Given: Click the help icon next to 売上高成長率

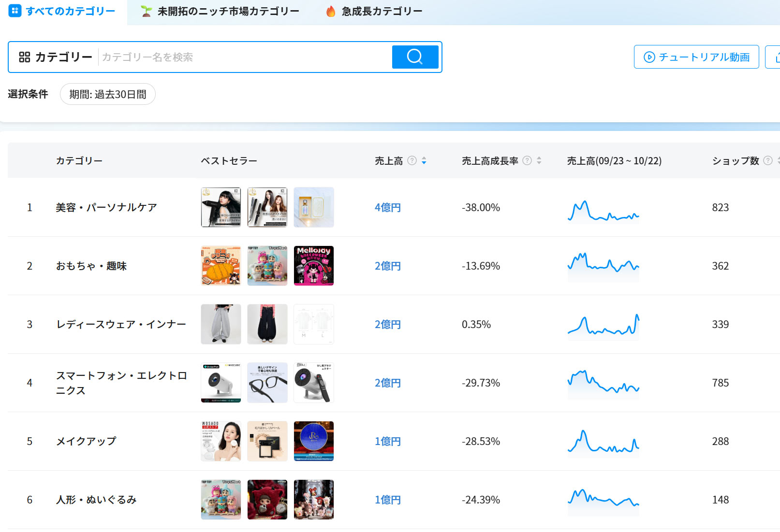Looking at the screenshot, I should (527, 160).
